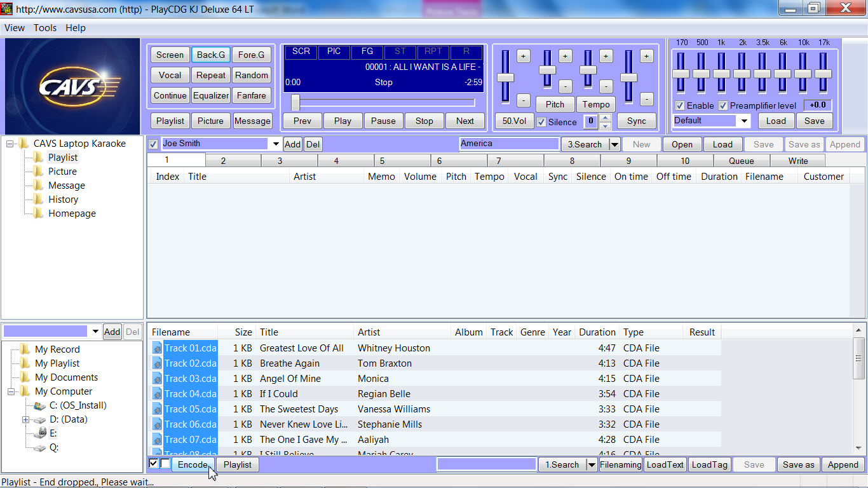The width and height of the screenshot is (868, 488).
Task: Click the D: (Data) drive icon
Action: [x=39, y=419]
